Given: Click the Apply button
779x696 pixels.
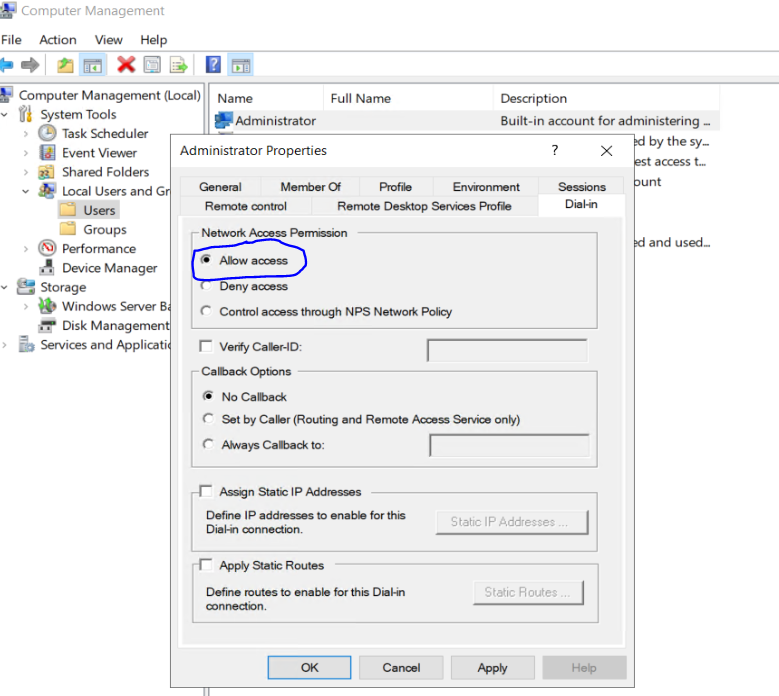Looking at the screenshot, I should [492, 667].
